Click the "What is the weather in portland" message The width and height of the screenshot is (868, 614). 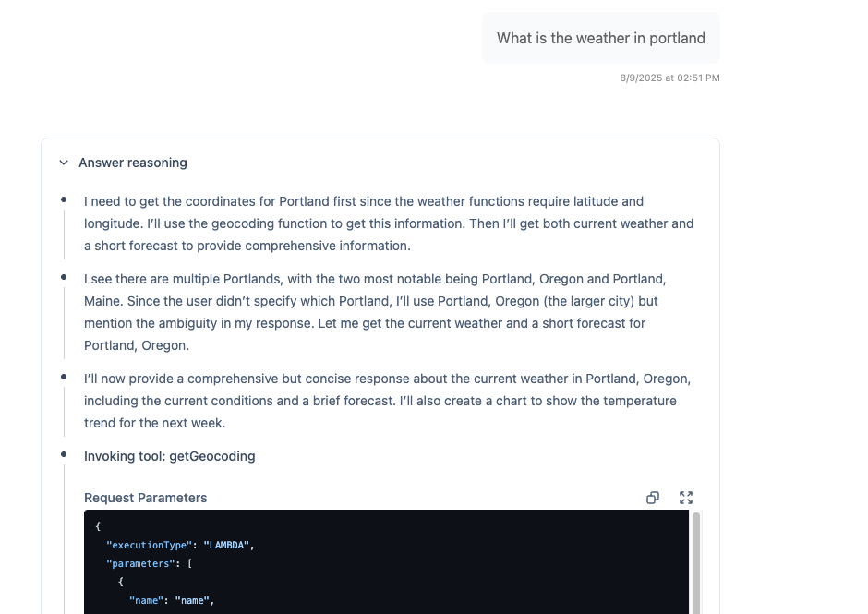pyautogui.click(x=600, y=39)
